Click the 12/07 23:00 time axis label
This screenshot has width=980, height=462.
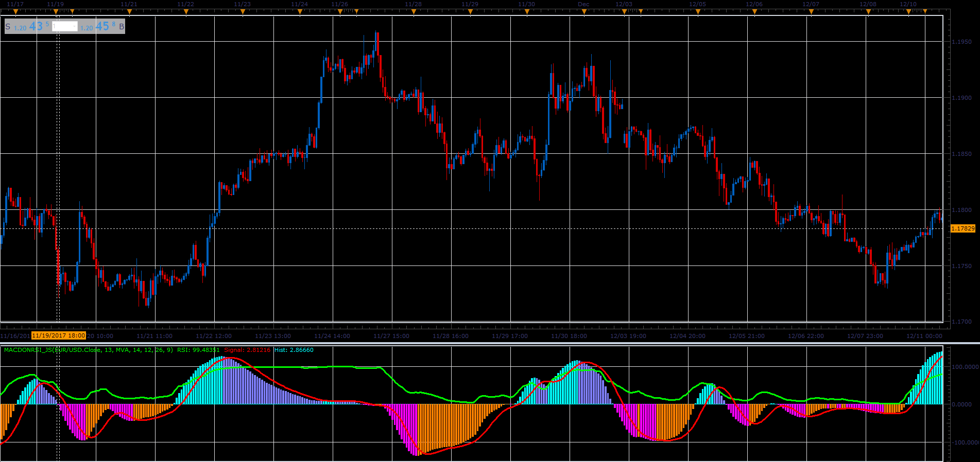(x=865, y=336)
